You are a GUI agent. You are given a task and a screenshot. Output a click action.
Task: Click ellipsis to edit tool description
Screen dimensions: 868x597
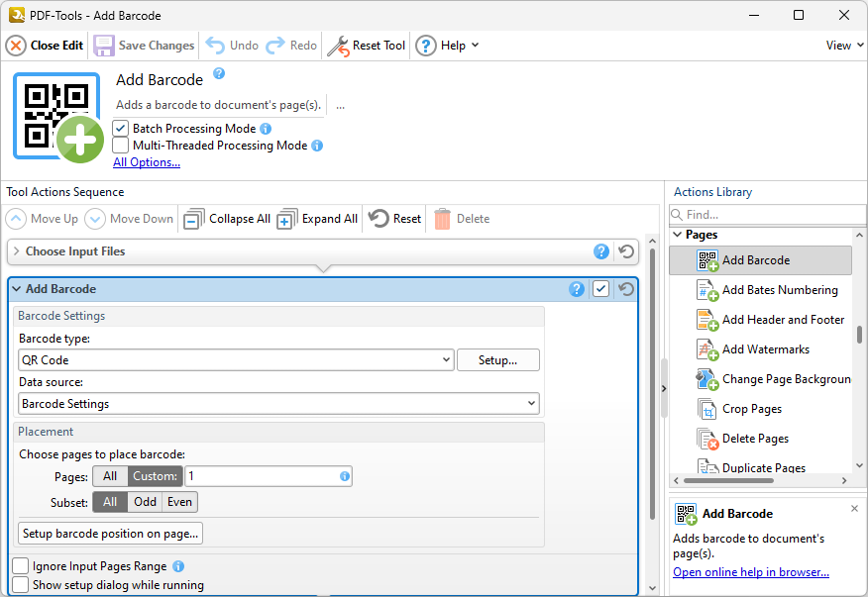pos(341,106)
